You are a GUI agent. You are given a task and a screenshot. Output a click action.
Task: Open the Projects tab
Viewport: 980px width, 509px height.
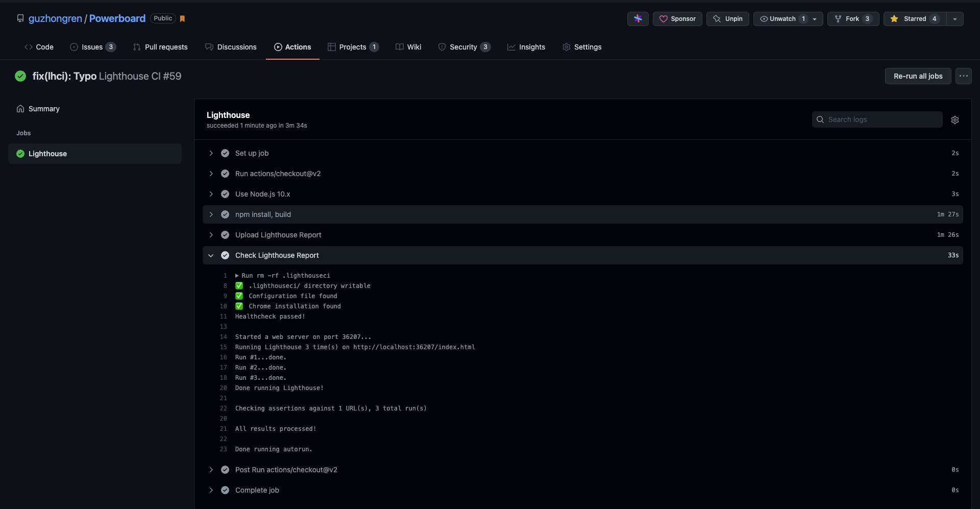point(353,47)
